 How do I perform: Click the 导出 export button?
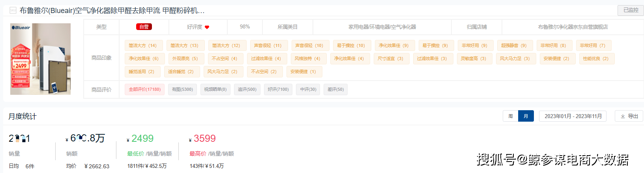[629, 116]
